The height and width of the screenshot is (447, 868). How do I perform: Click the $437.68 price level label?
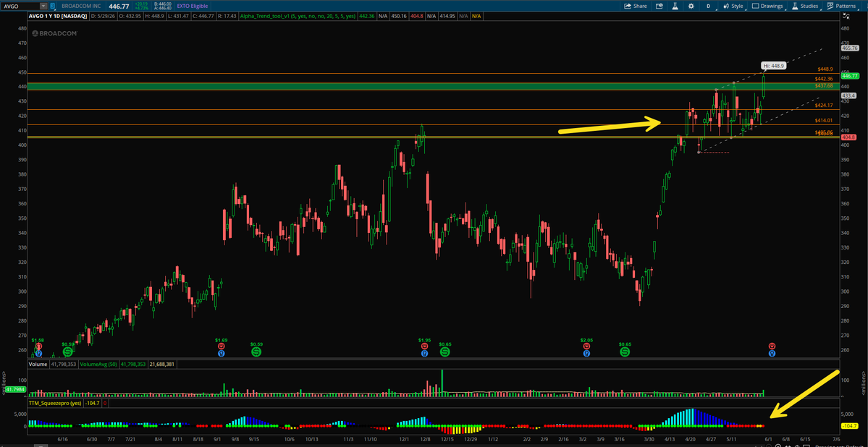[x=824, y=86]
